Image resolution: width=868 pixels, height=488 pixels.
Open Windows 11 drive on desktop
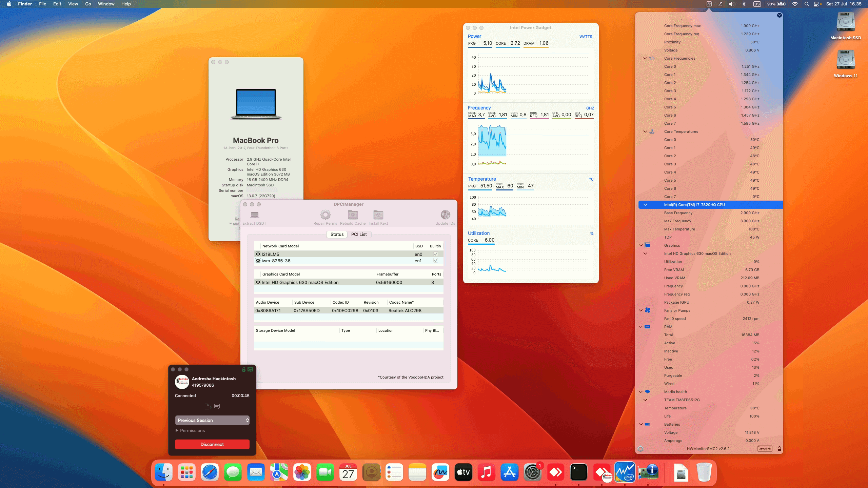coord(846,64)
